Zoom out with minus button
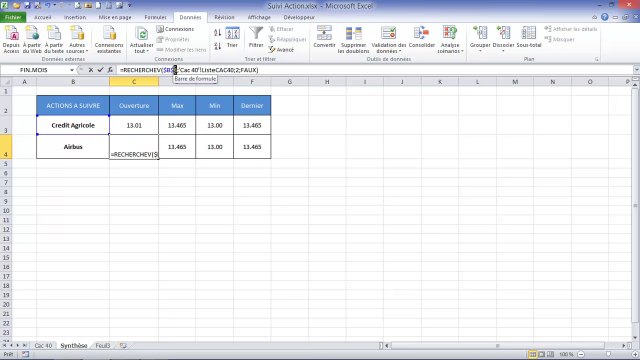 (x=581, y=354)
